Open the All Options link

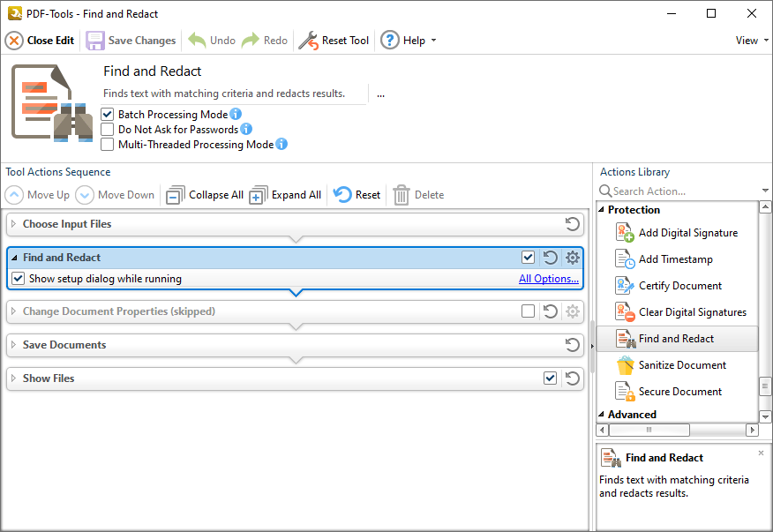548,279
